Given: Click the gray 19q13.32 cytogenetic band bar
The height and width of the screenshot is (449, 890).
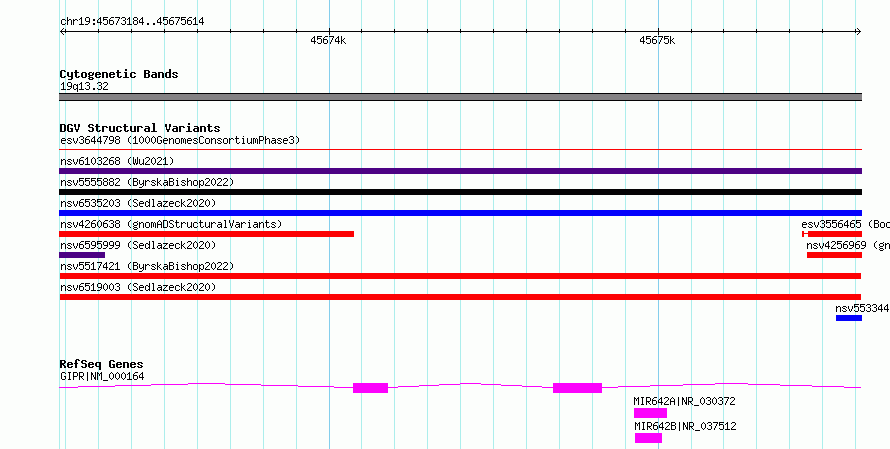Looking at the screenshot, I should [460, 97].
